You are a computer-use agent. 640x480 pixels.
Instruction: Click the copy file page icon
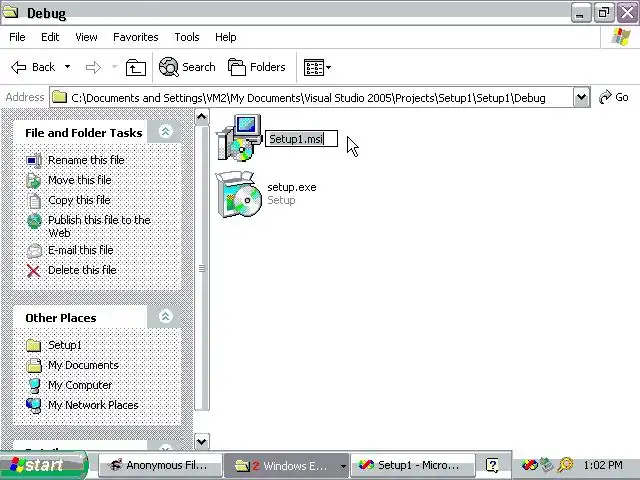click(34, 200)
